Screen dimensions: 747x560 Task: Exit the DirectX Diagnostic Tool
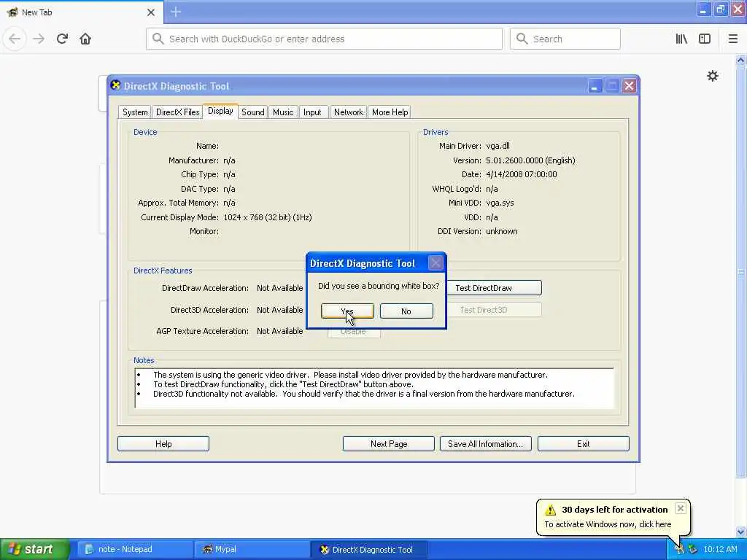pos(583,444)
